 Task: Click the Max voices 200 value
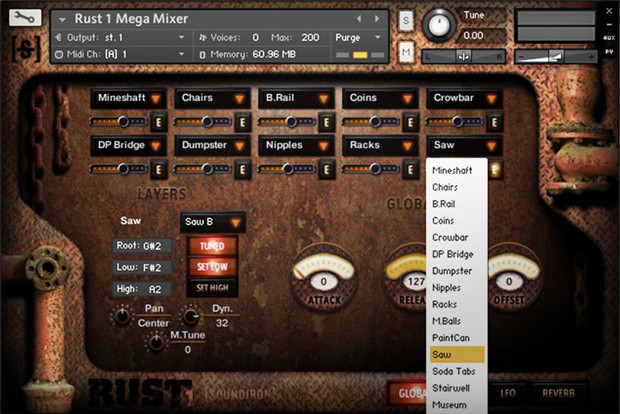pos(310,38)
